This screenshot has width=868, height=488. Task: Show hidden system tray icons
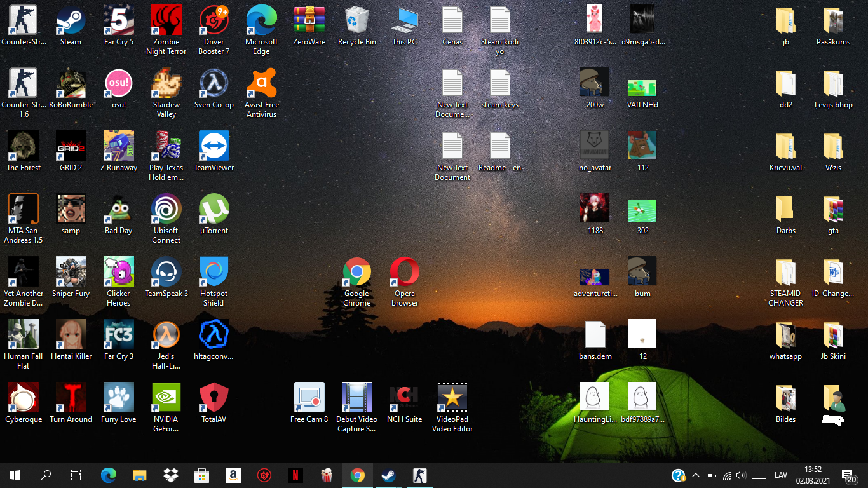coord(696,475)
